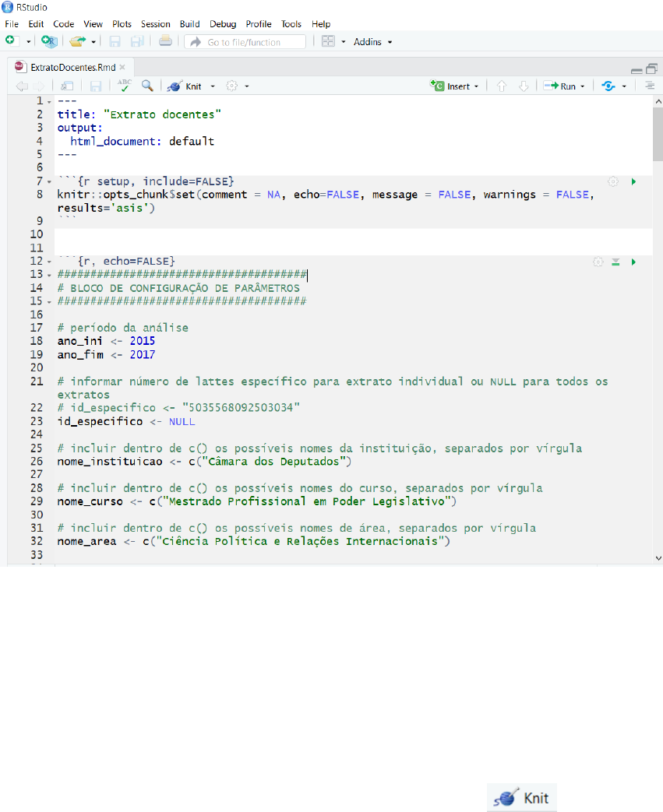Open the File menu

tap(12, 24)
